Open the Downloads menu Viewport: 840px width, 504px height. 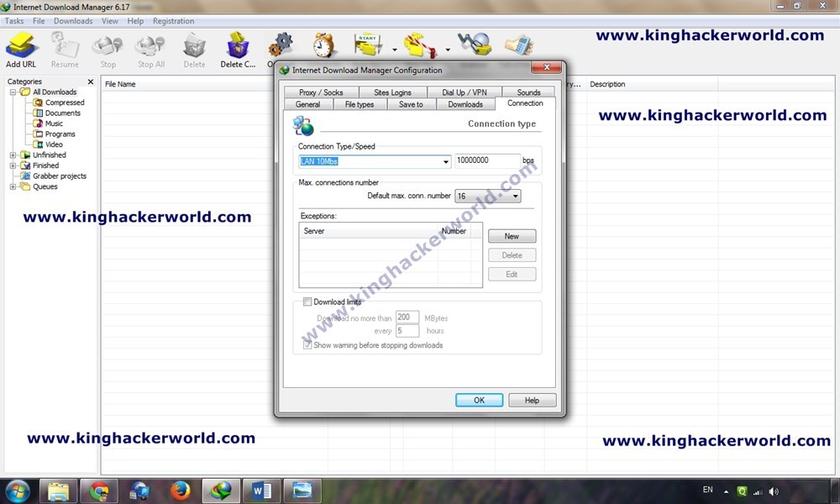tap(73, 21)
